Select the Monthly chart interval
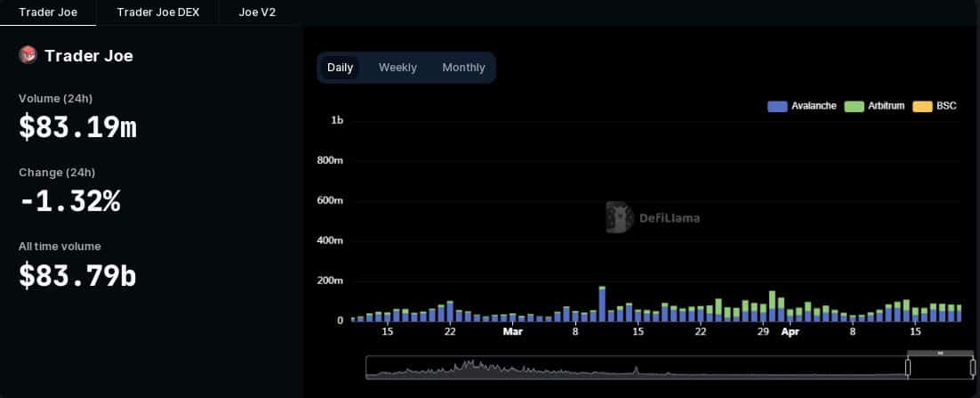The image size is (980, 398). 463,68
